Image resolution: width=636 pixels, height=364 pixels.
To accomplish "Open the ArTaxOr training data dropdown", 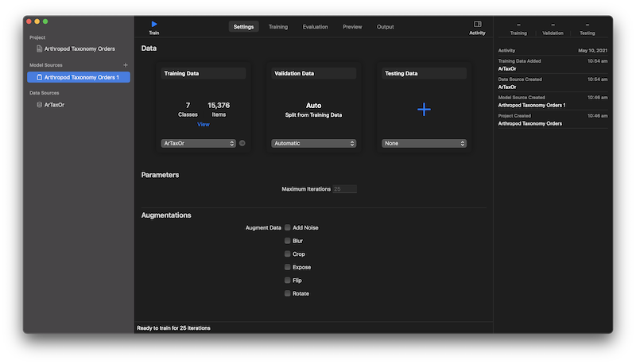I will point(199,144).
